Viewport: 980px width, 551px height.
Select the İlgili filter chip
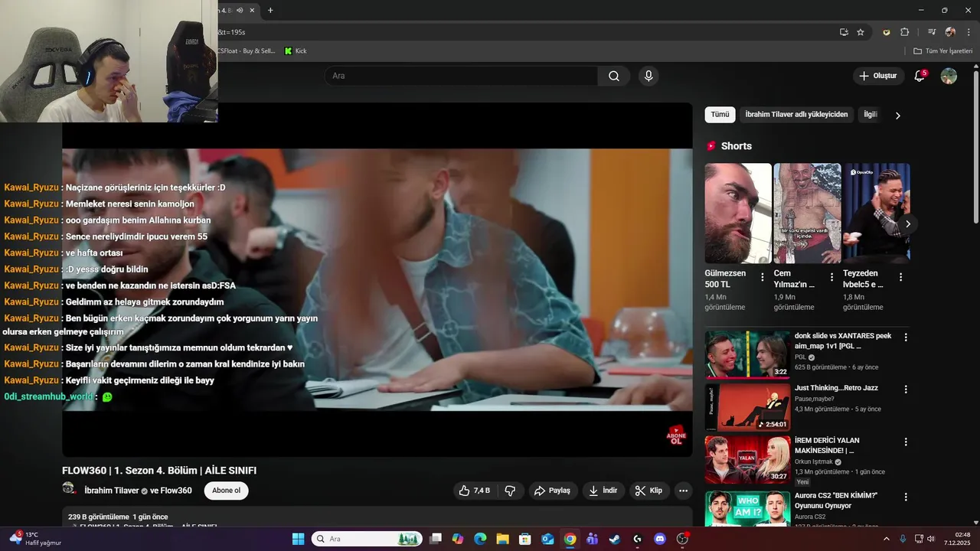[871, 115]
